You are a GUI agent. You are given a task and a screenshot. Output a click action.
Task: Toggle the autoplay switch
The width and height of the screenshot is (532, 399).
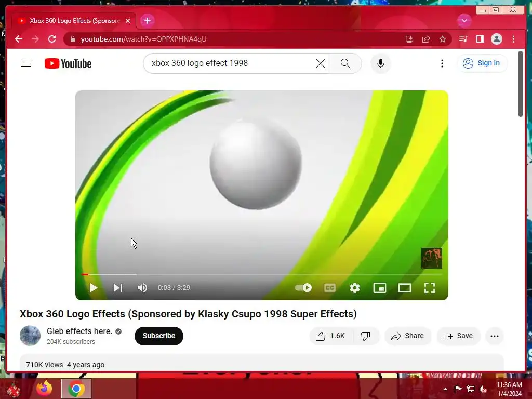pos(303,288)
